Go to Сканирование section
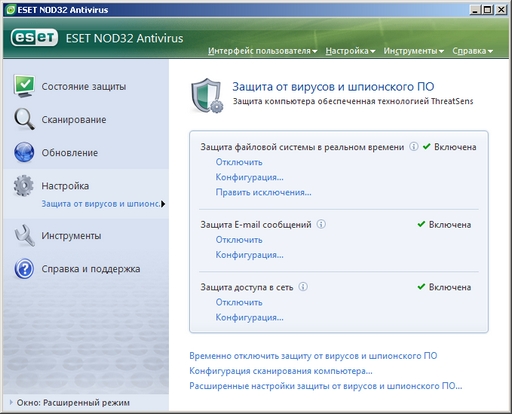The width and height of the screenshot is (512, 414). [74, 120]
